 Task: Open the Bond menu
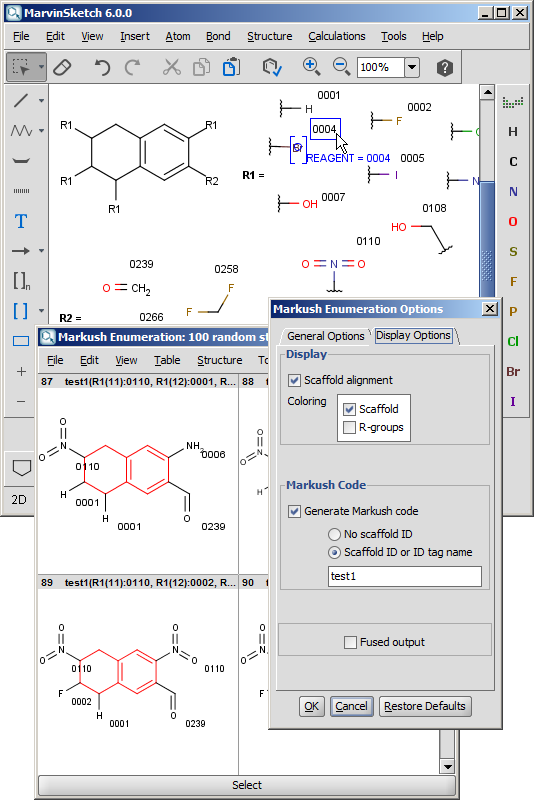[x=218, y=36]
